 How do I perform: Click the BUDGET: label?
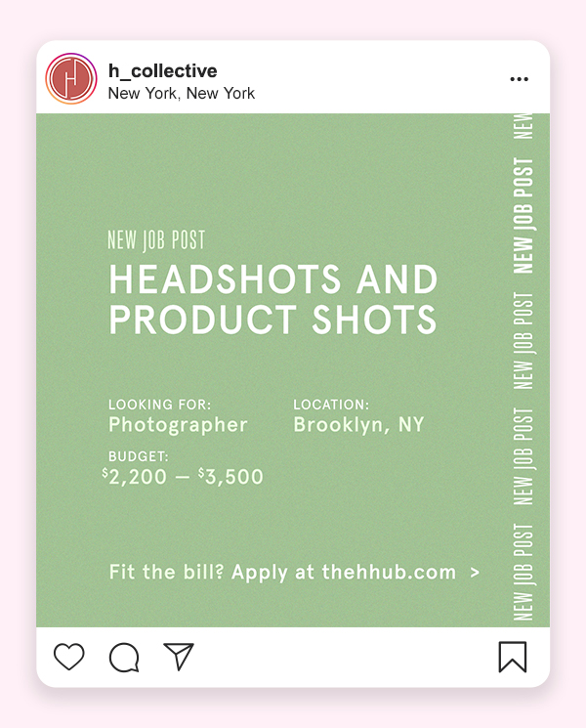point(139,456)
